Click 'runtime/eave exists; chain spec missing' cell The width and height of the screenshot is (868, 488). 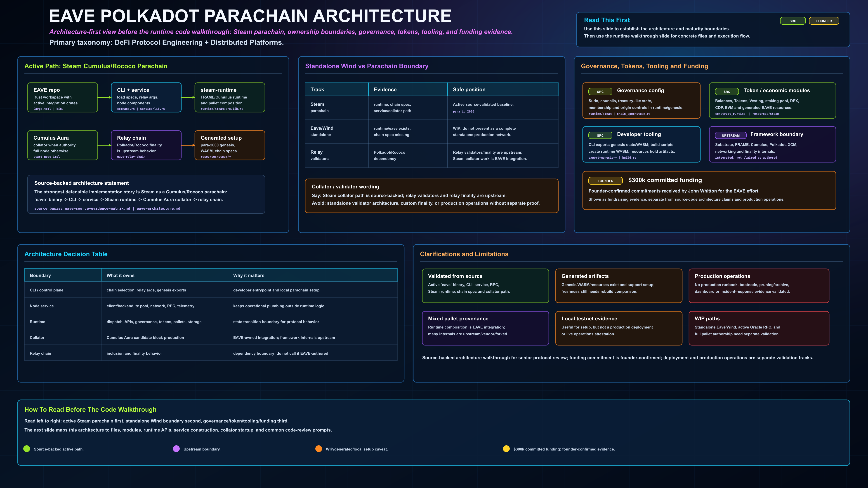coord(408,132)
